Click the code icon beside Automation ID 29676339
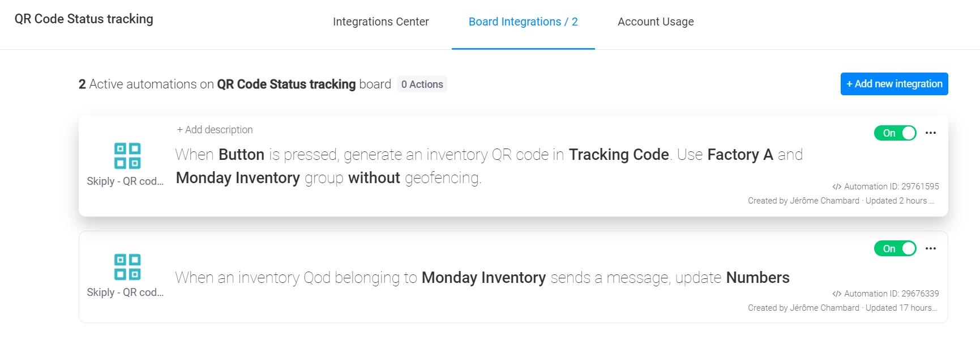980x343 pixels. pyautogui.click(x=837, y=294)
